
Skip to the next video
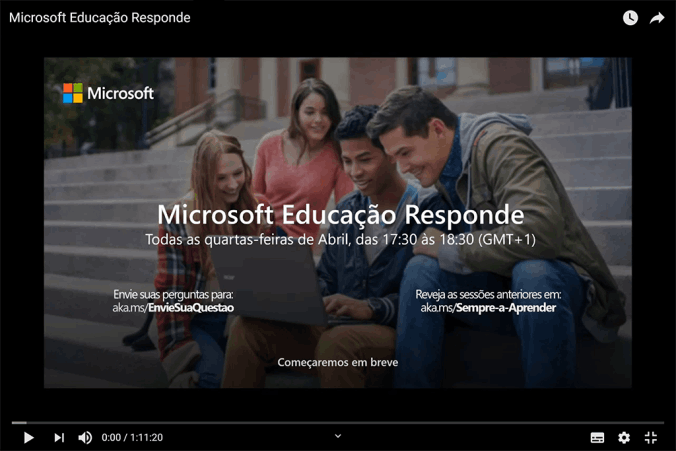pos(59,438)
